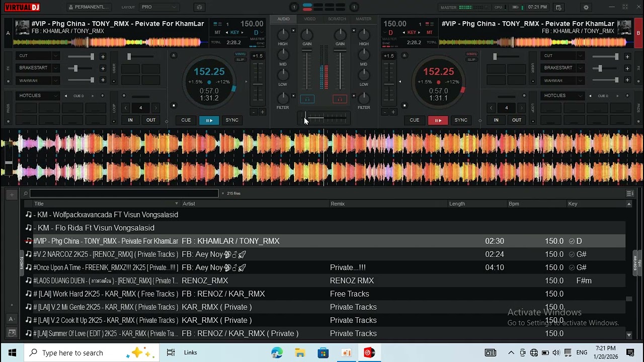644x362 pixels.
Task: Open browser options icon at top right of file list
Action: coord(630,194)
